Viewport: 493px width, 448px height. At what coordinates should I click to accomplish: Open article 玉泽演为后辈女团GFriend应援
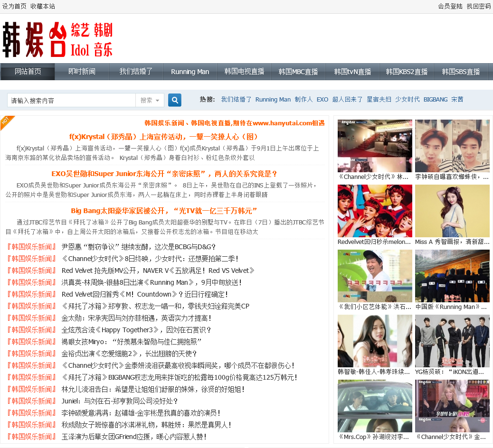point(134,437)
